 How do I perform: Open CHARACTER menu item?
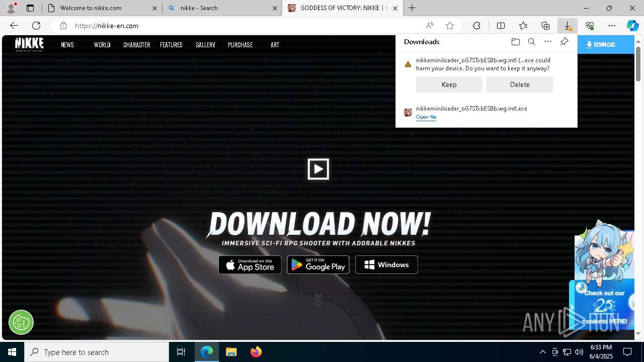click(137, 45)
